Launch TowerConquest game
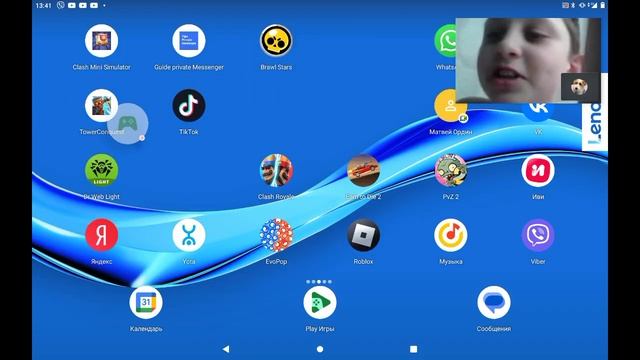640x360 pixels. [101, 105]
